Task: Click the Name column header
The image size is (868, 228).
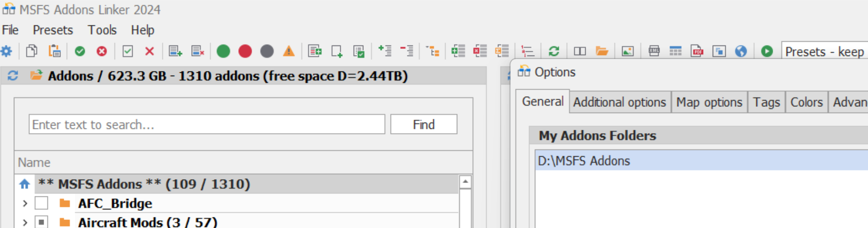Action: pos(243,162)
